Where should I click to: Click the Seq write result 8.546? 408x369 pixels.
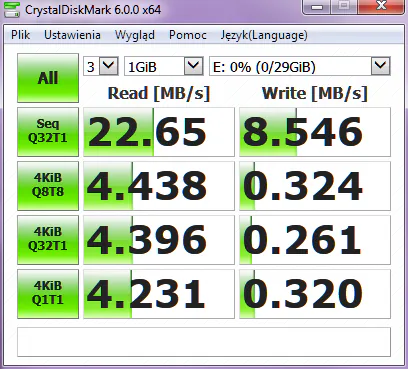point(315,132)
